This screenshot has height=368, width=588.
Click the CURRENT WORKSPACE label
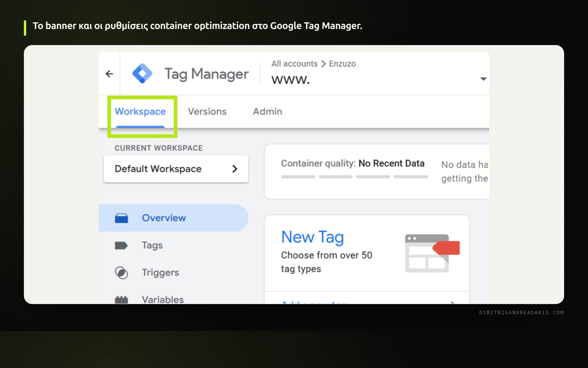pyautogui.click(x=158, y=148)
